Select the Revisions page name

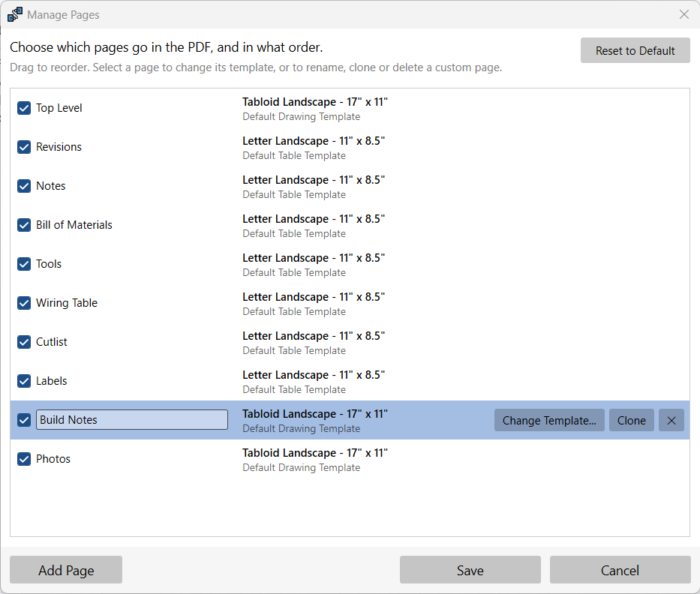[x=59, y=147]
